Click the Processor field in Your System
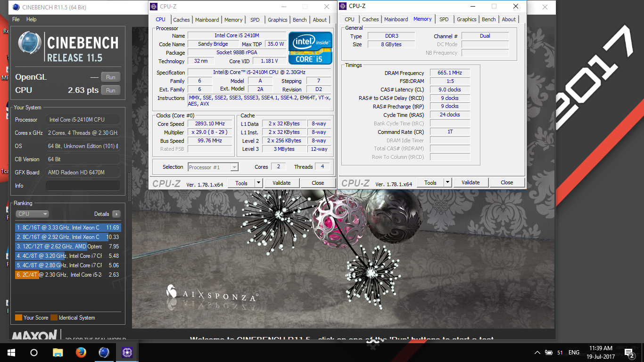The height and width of the screenshot is (362, 644). tap(83, 120)
